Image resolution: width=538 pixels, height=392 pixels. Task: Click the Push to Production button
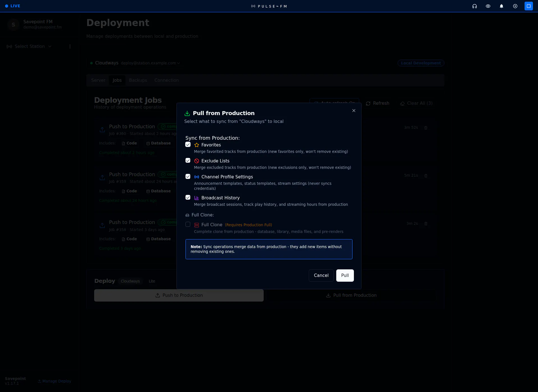tap(179, 295)
